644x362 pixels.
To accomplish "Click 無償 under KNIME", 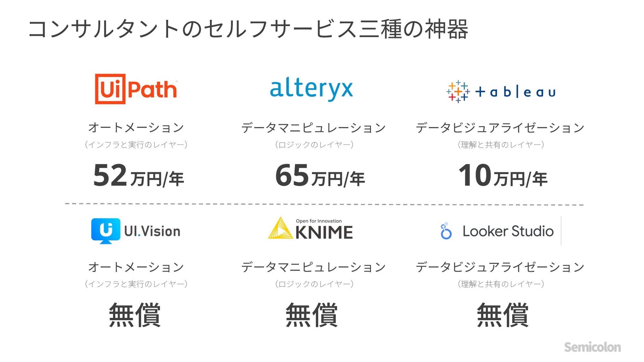I will (x=312, y=315).
